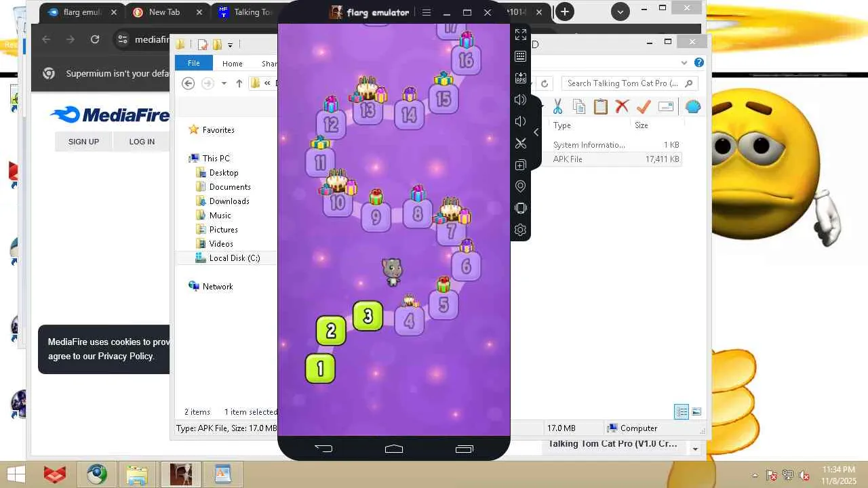Click Paste clipboard icon in Explorer toolbar
The height and width of the screenshot is (488, 868).
tap(601, 106)
